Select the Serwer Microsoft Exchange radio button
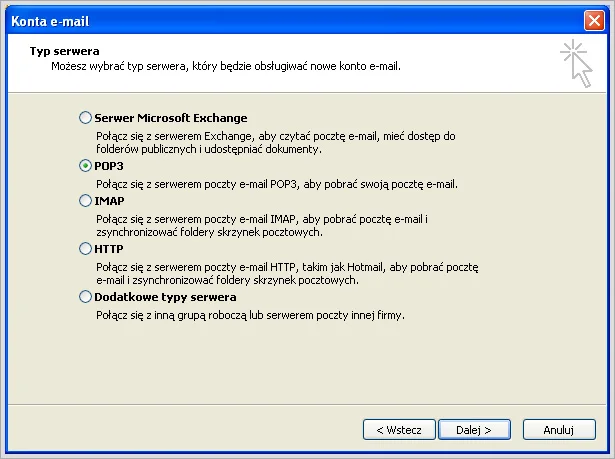 pos(85,118)
